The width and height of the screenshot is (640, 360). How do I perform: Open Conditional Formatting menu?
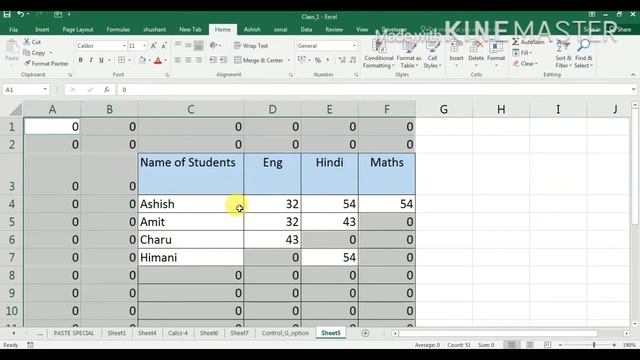pyautogui.click(x=379, y=54)
